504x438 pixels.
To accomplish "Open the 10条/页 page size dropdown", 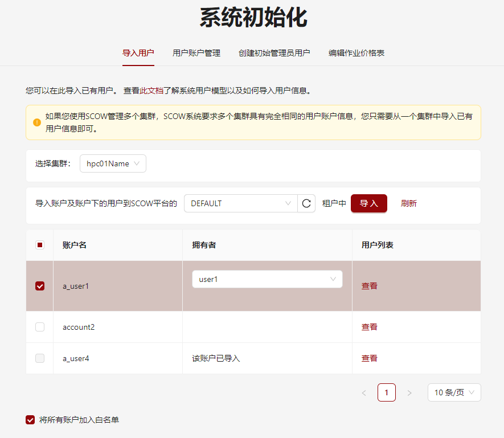I will point(454,392).
